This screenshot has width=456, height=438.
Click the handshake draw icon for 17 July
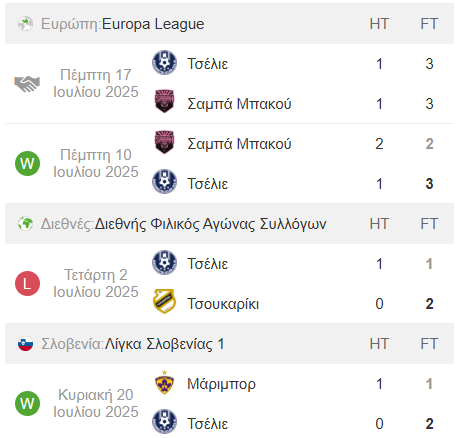point(27,84)
